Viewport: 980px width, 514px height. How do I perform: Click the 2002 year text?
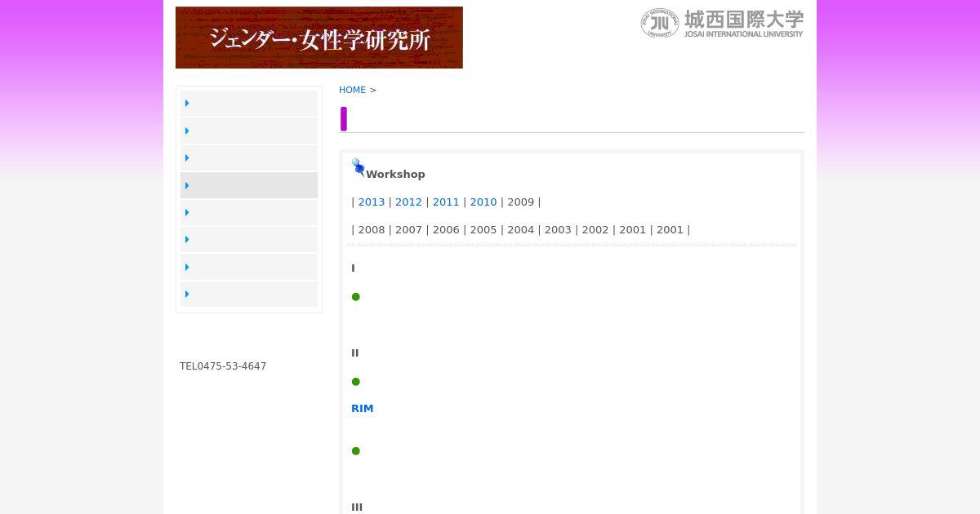(x=595, y=230)
